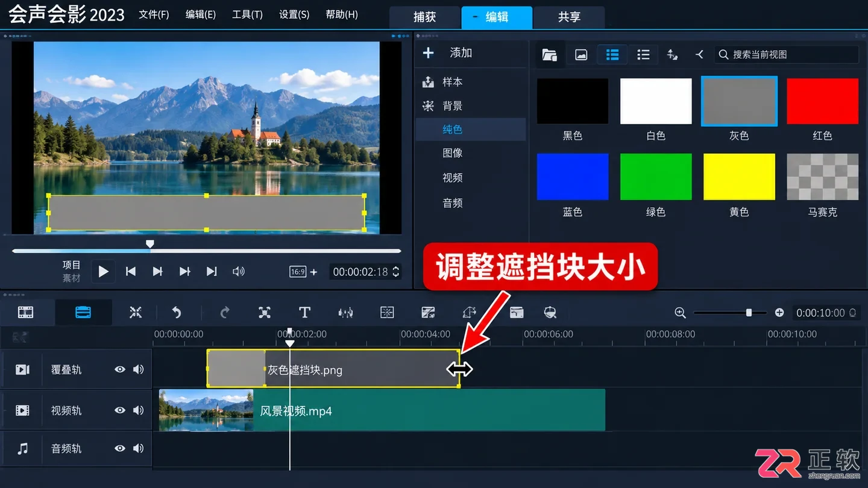The width and height of the screenshot is (868, 488).
Task: Click the preview volume speaker icon
Action: [x=239, y=272]
